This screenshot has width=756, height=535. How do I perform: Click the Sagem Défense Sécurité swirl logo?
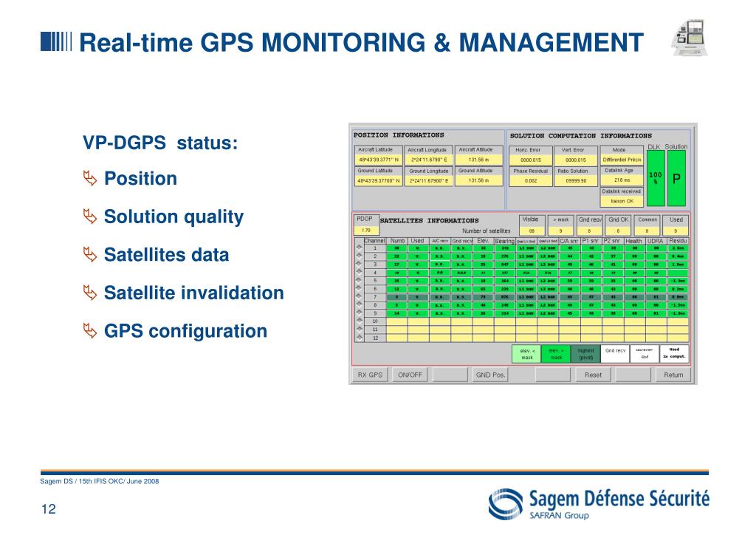505,504
